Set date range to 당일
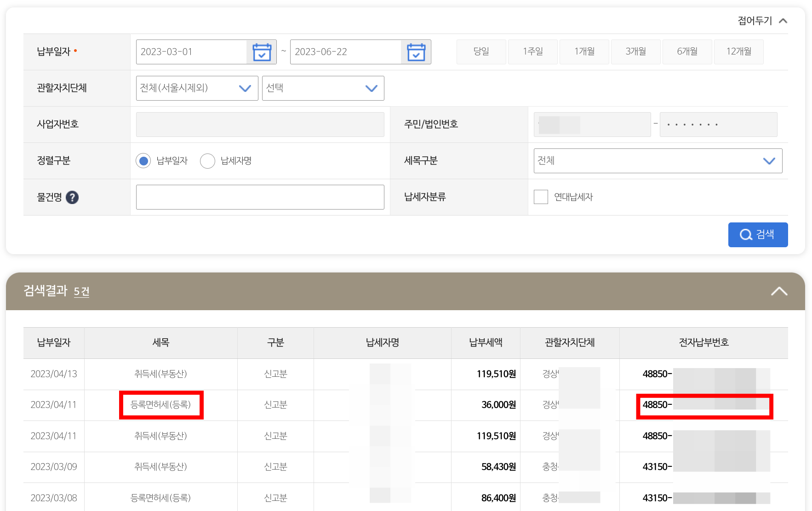 [481, 52]
